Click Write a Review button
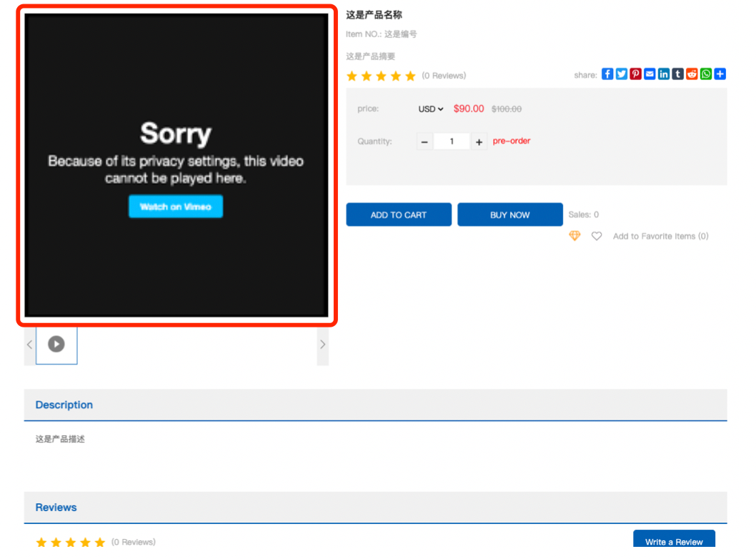 [674, 539]
